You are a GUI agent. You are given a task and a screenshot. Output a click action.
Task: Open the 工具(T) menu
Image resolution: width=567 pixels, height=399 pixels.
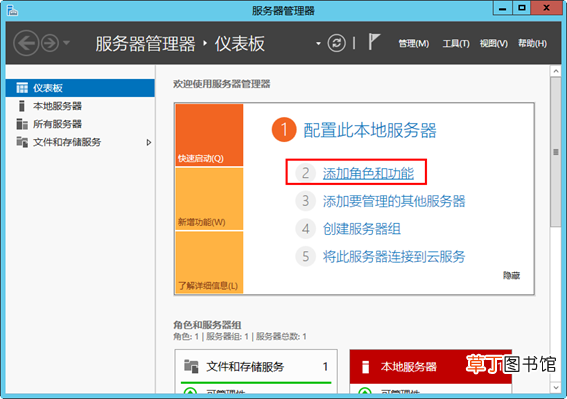coord(456,44)
